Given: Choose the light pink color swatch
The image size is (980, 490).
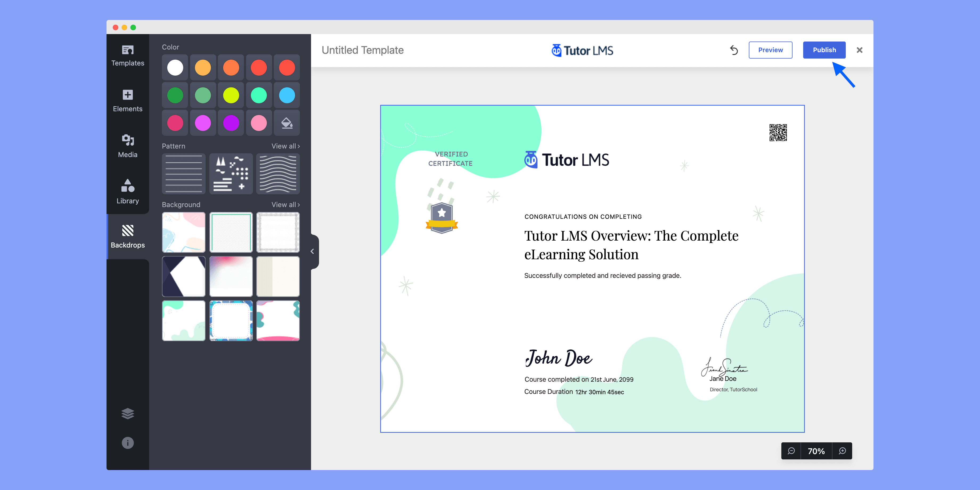Looking at the screenshot, I should 259,123.
